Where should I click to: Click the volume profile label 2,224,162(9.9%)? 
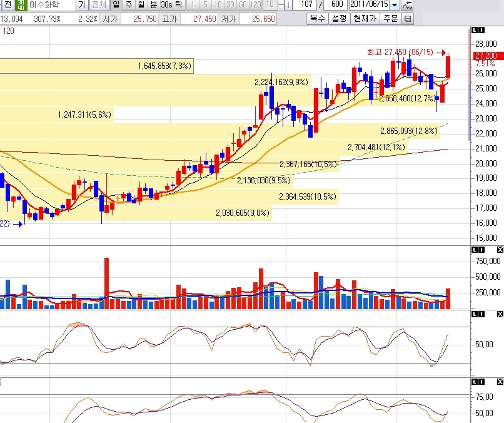click(x=281, y=82)
